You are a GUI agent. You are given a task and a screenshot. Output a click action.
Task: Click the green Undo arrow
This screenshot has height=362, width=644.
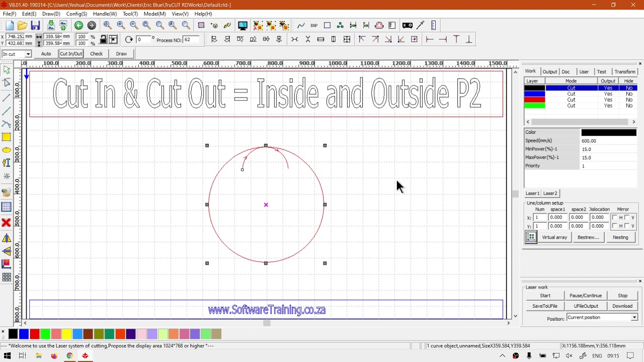[78, 26]
